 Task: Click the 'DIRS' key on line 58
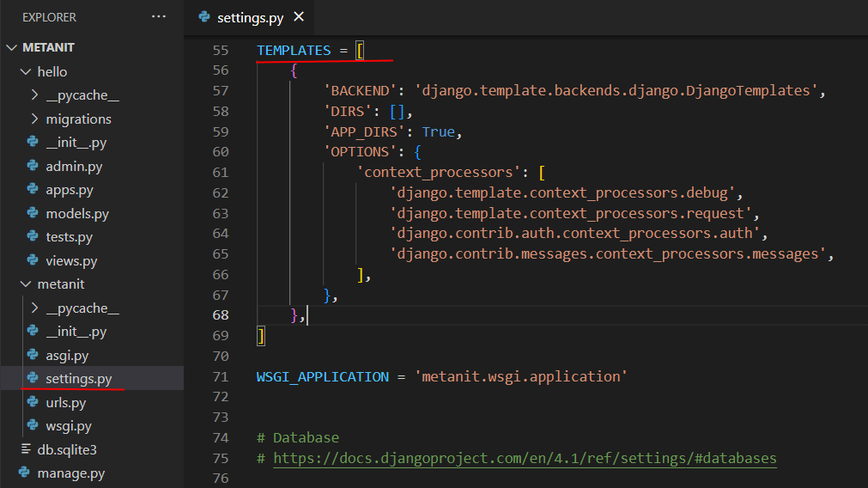point(348,112)
